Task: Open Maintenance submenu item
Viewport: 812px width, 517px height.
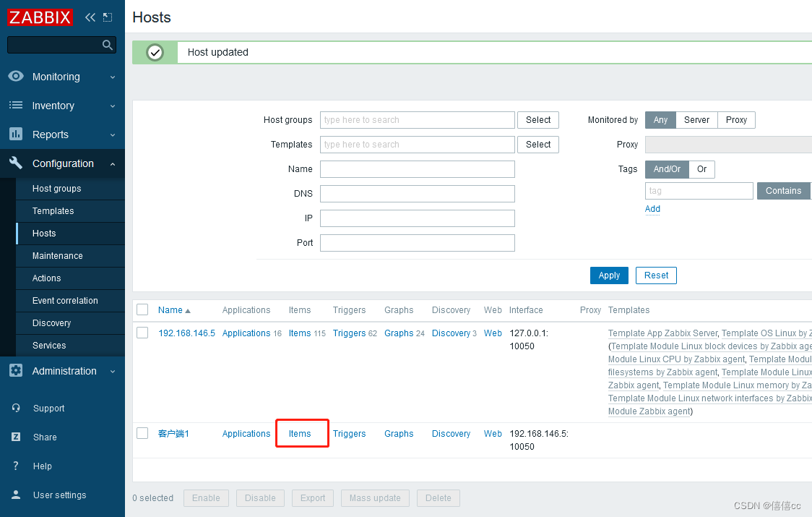Action: click(x=70, y=256)
